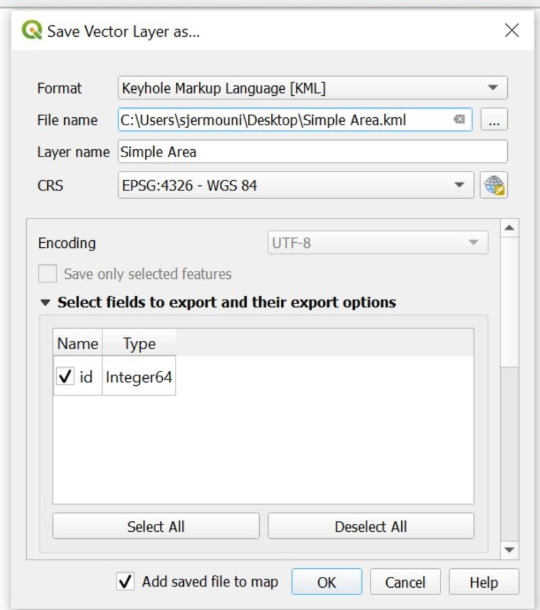Open the Select CRS globe button
Viewport: 540px width, 610px height.
tap(494, 185)
